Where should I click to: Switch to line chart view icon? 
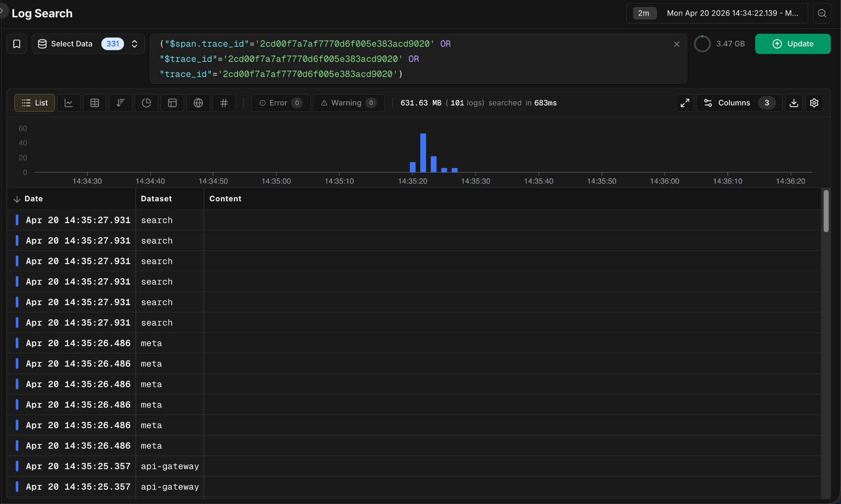[69, 103]
